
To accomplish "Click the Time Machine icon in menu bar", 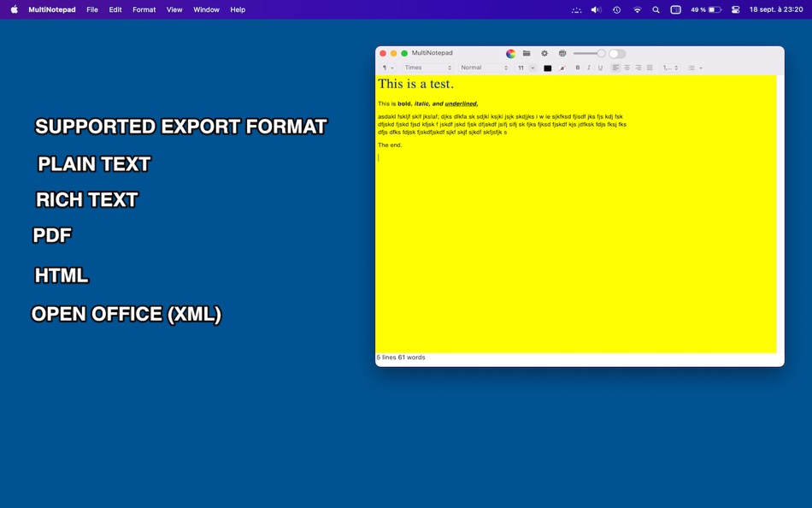I will click(x=616, y=9).
